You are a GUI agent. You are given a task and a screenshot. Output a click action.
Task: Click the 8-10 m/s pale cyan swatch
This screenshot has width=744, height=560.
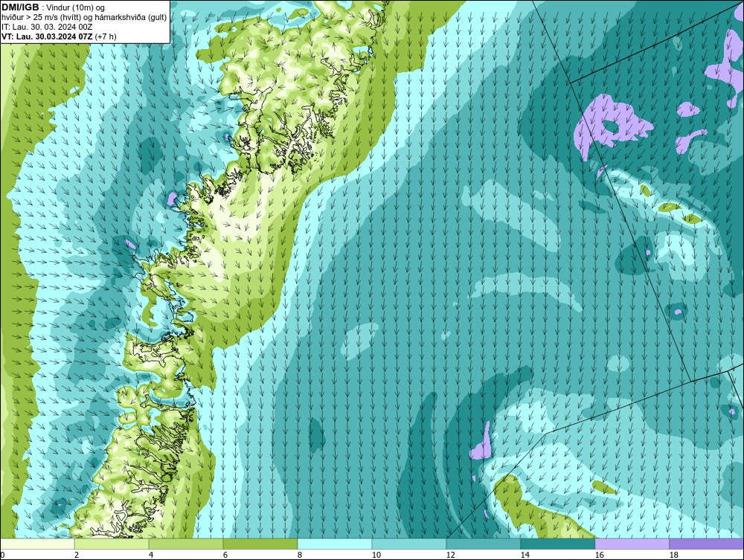[x=335, y=544]
